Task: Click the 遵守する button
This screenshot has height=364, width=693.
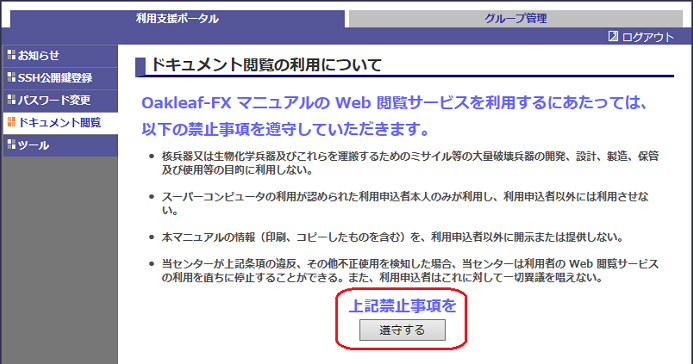Action: [x=402, y=330]
